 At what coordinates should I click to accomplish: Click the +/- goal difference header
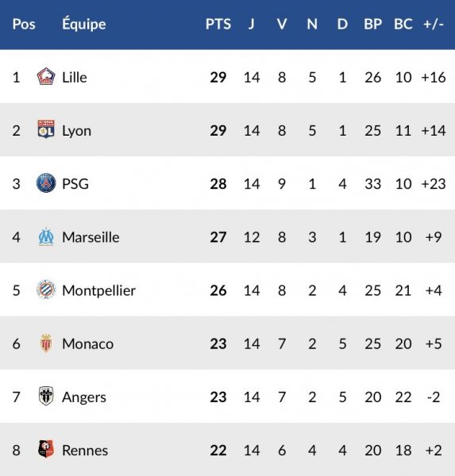coord(434,24)
